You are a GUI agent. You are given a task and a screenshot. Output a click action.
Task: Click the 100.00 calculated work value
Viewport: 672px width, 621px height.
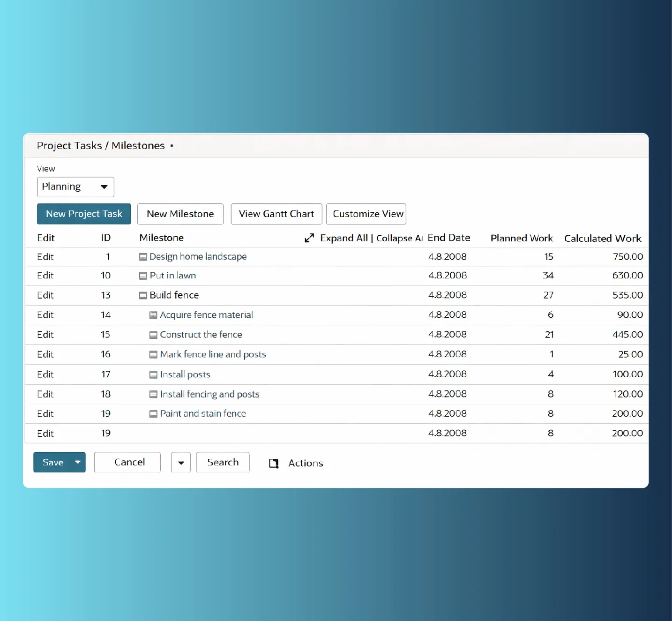[x=627, y=374]
